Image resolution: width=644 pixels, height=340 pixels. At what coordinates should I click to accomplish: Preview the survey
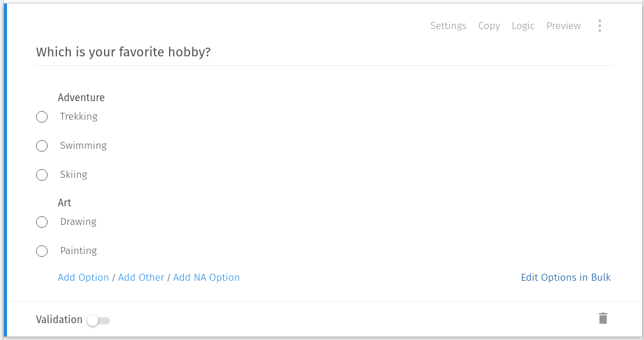pos(563,26)
